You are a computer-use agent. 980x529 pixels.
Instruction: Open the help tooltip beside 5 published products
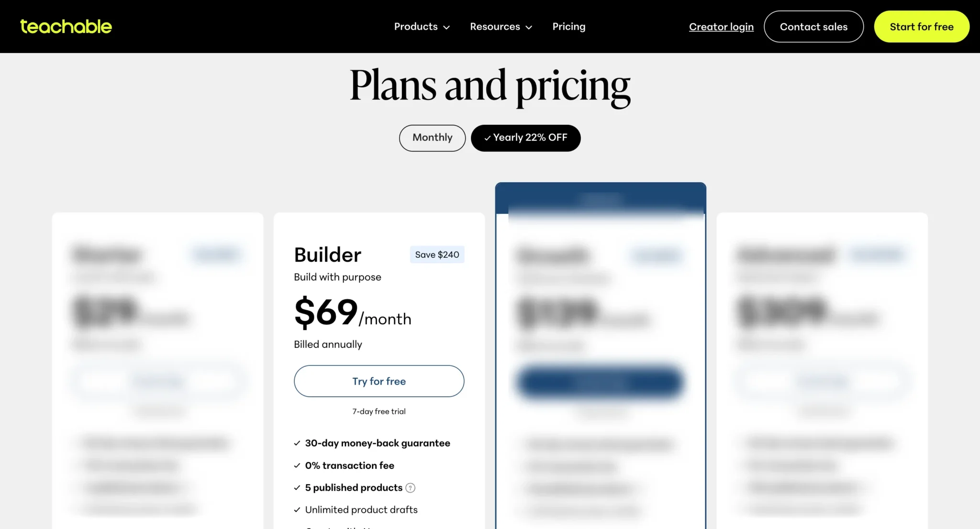coord(411,487)
